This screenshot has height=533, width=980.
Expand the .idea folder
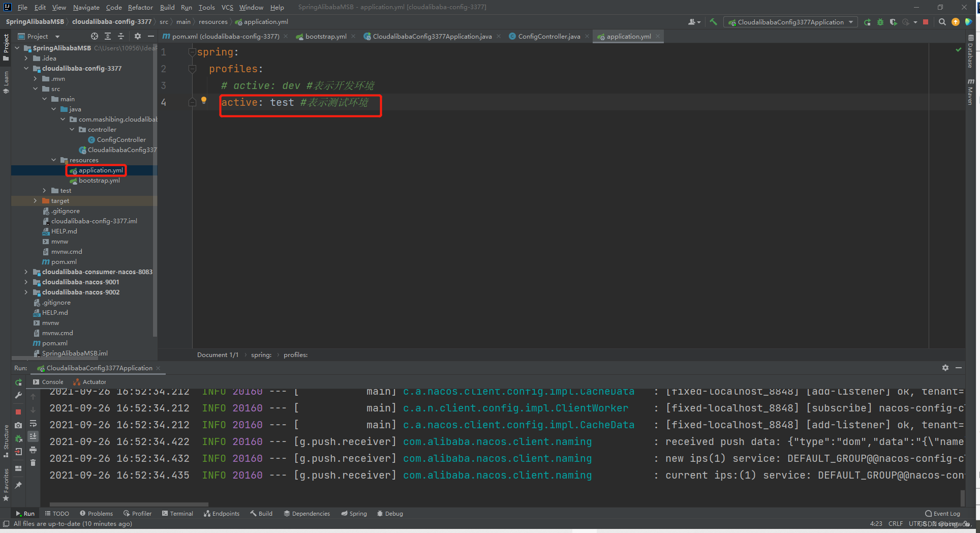[x=26, y=58]
